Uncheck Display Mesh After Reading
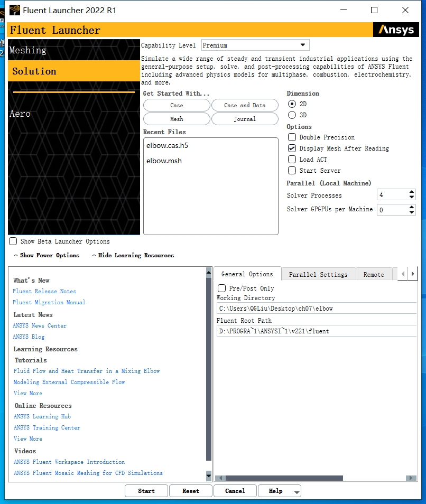The width and height of the screenshot is (426, 504). coord(292,148)
